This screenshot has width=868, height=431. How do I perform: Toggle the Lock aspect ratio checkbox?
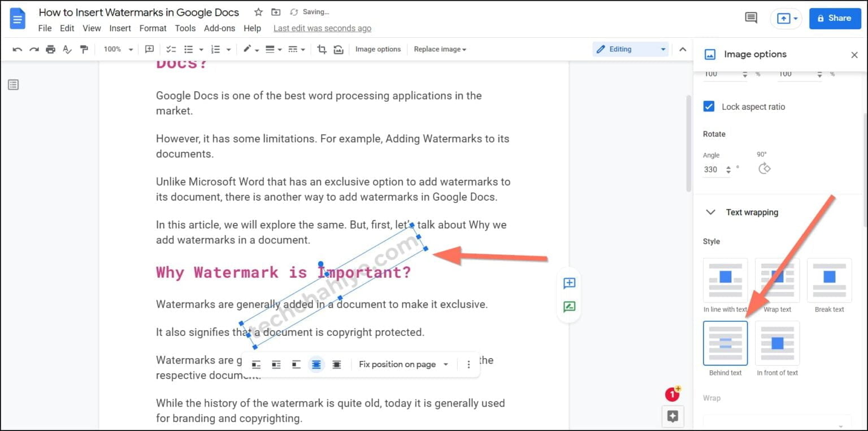click(x=709, y=106)
